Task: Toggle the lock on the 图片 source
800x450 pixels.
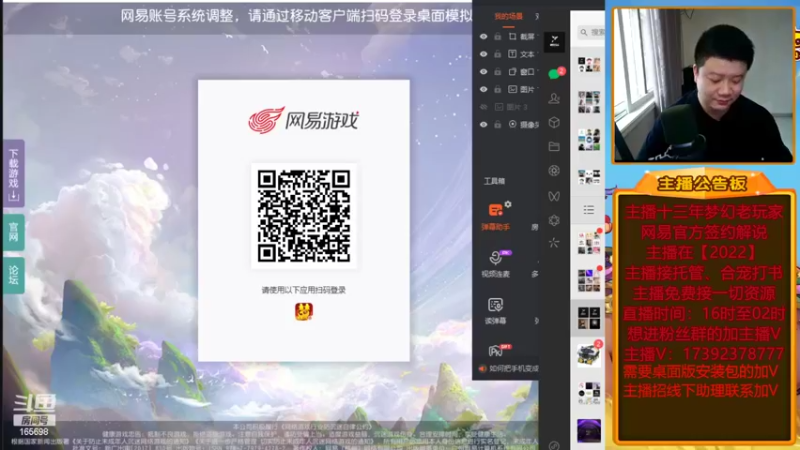Action: (497, 89)
